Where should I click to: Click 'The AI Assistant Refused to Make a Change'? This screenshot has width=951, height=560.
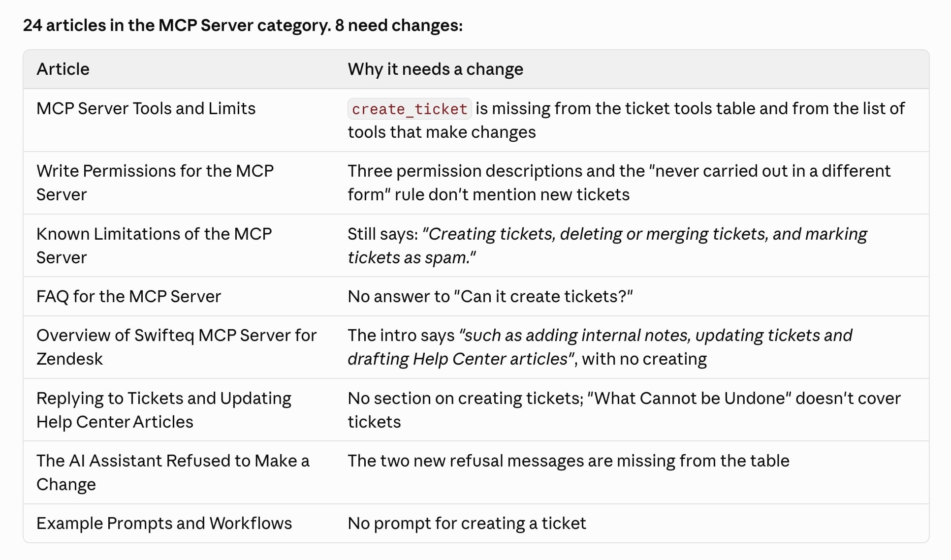[173, 472]
